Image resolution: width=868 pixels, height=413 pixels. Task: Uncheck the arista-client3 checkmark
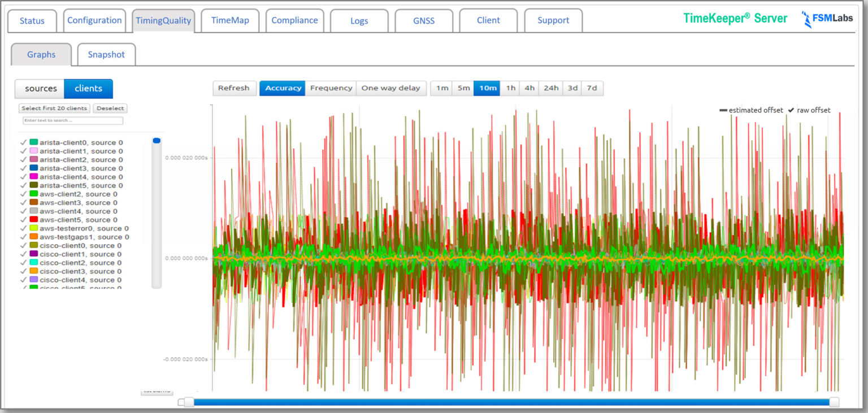(x=23, y=168)
